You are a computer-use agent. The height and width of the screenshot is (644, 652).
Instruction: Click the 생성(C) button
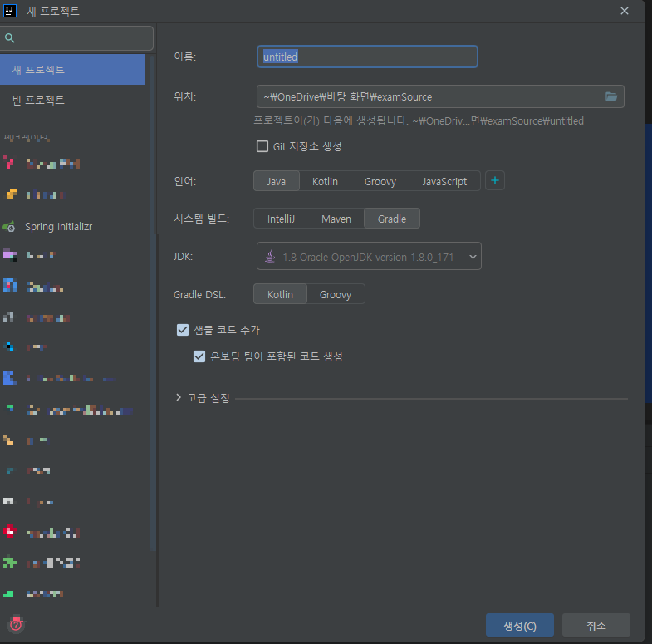(x=520, y=625)
